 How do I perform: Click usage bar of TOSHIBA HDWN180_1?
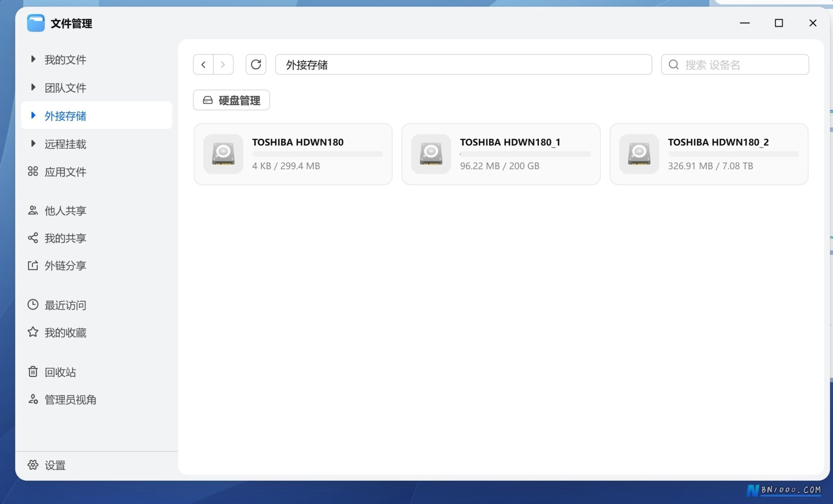526,154
